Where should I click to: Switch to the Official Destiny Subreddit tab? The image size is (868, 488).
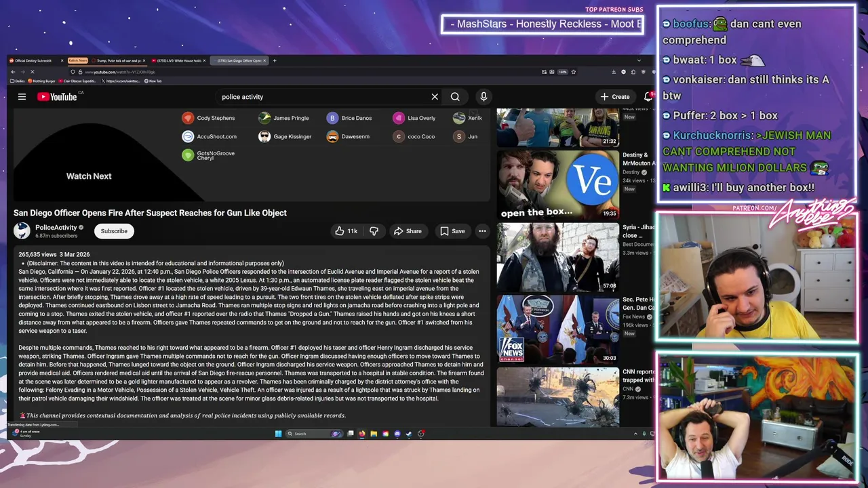pos(36,60)
